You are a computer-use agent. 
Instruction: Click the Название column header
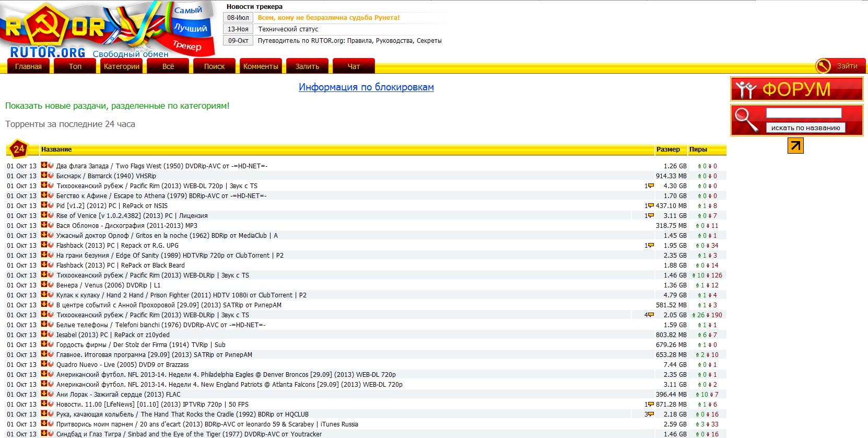56,149
